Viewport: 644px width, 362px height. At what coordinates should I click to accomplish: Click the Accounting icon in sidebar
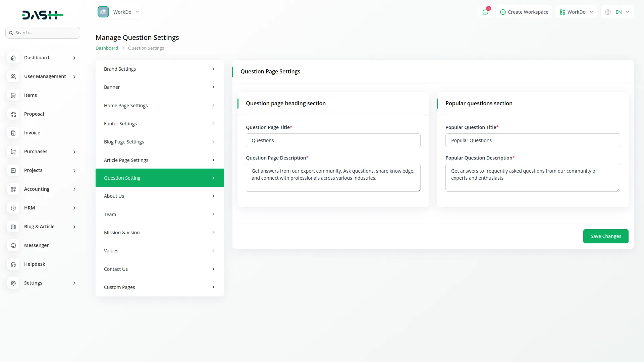[13, 189]
